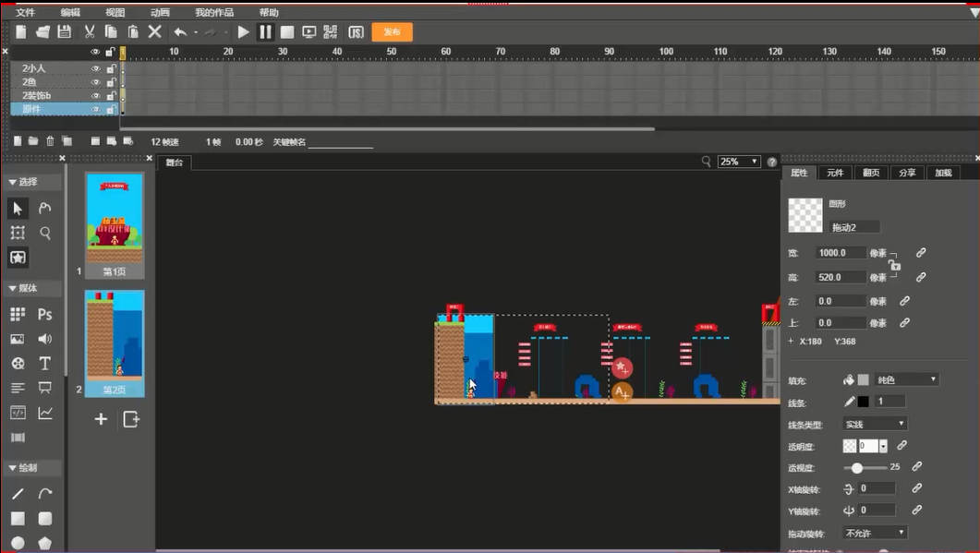Select the rectangle shape tool

(x=18, y=519)
